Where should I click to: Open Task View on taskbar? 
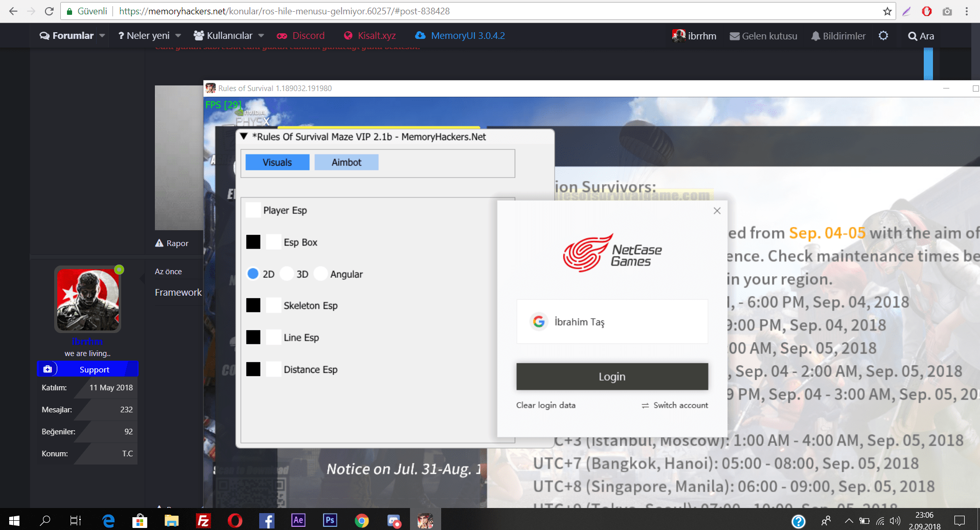tap(76, 521)
